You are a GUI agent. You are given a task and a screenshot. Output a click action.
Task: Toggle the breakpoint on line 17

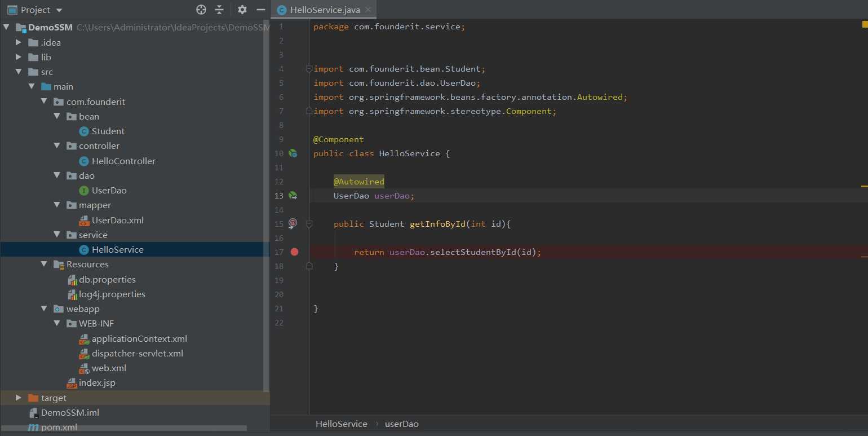[x=294, y=252]
